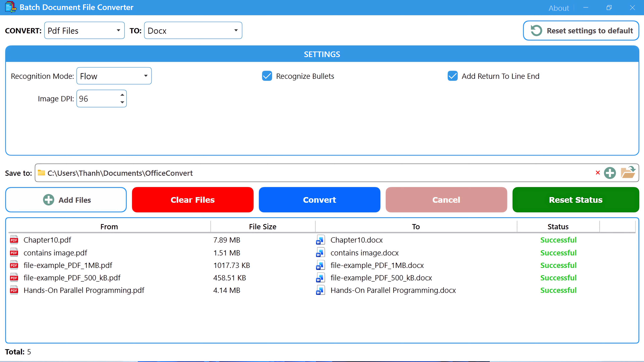
Task: Open the About menu item
Action: pyautogui.click(x=558, y=8)
